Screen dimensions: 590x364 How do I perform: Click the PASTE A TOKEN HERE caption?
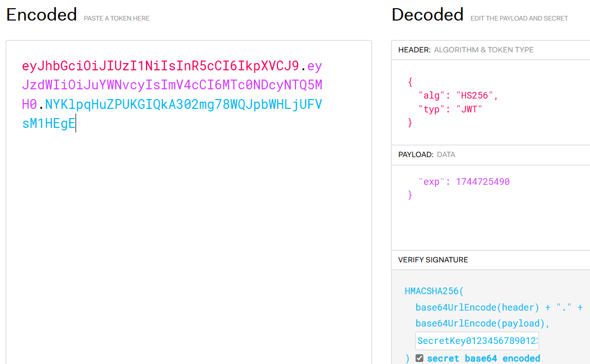(x=117, y=18)
